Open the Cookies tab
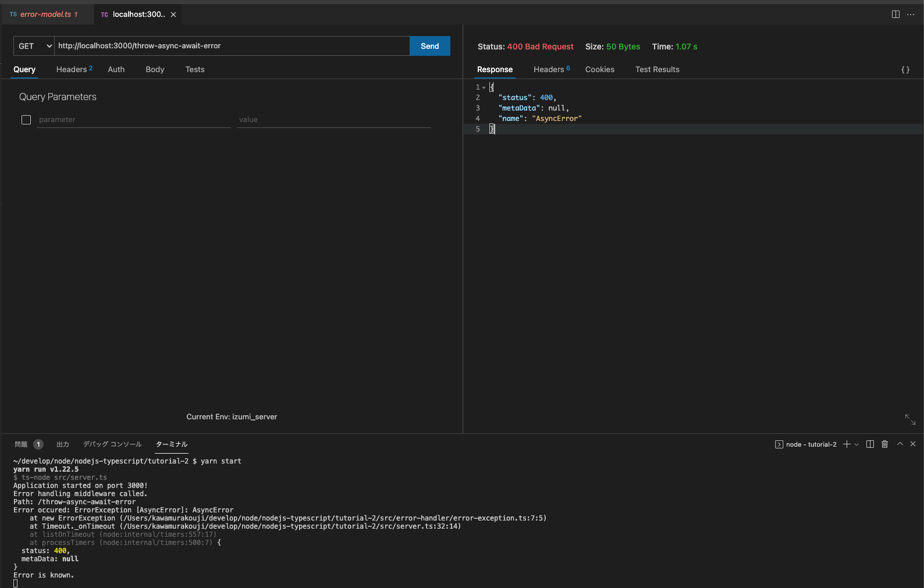The width and height of the screenshot is (924, 588). tap(600, 69)
